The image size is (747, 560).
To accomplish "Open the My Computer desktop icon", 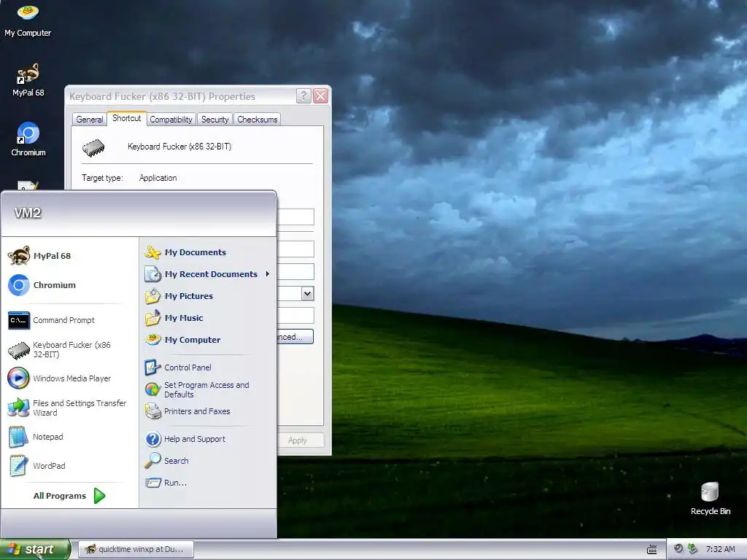I will [28, 20].
